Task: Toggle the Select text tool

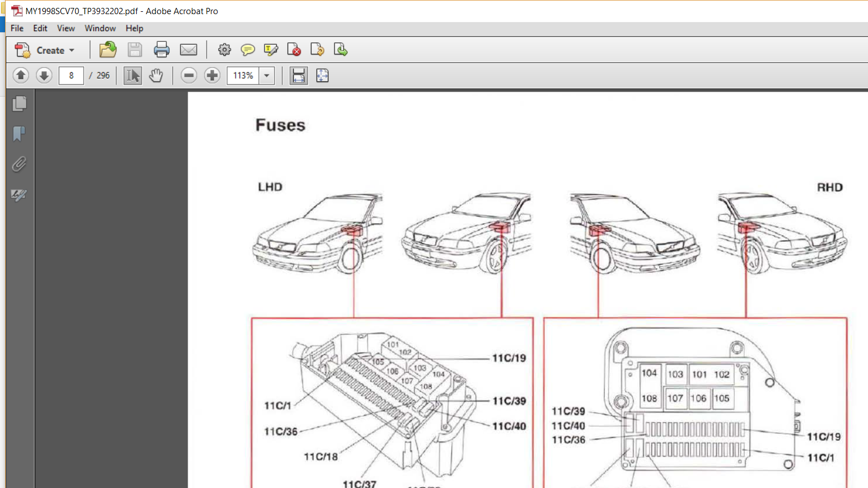Action: pos(133,75)
